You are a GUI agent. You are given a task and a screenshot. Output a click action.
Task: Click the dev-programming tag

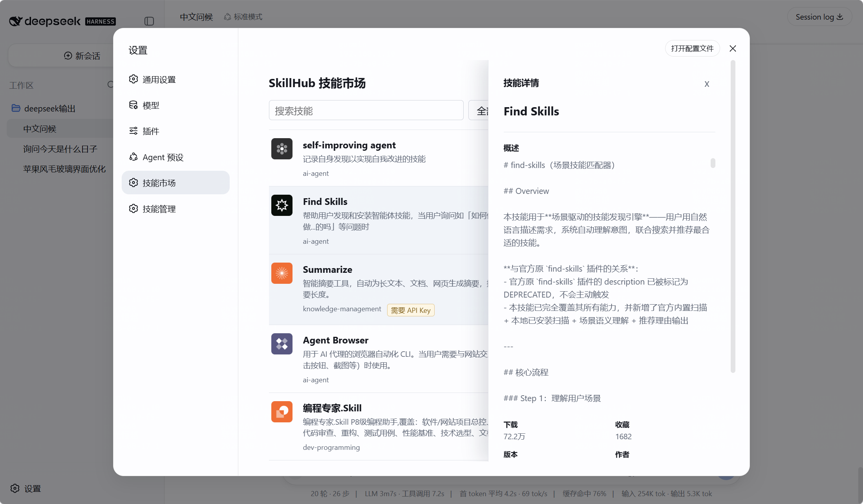pos(331,447)
